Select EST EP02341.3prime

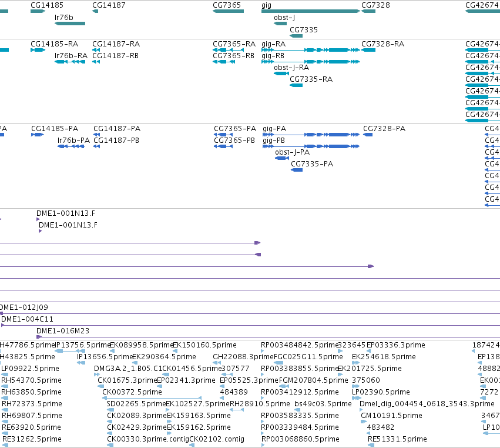(186, 380)
